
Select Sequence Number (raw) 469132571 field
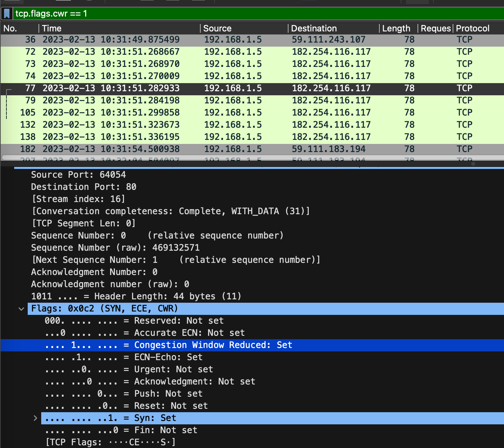point(115,248)
